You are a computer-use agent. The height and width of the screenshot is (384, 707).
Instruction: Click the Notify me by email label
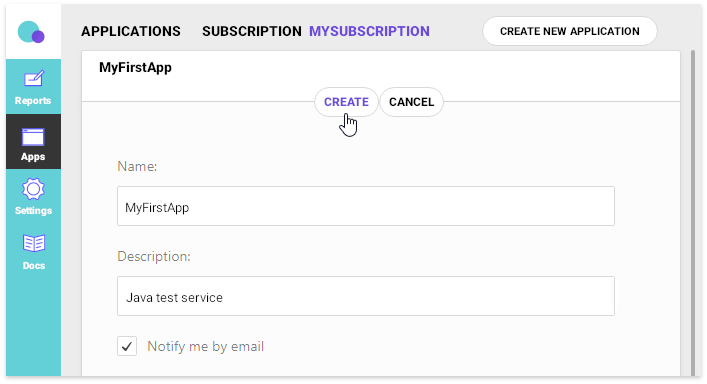(206, 346)
